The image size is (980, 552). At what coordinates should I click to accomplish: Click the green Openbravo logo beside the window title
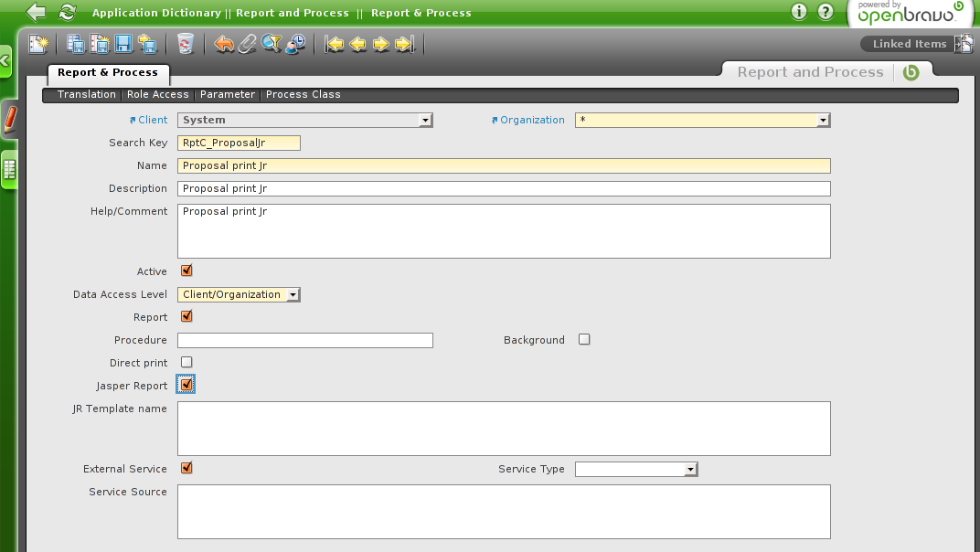coord(911,72)
